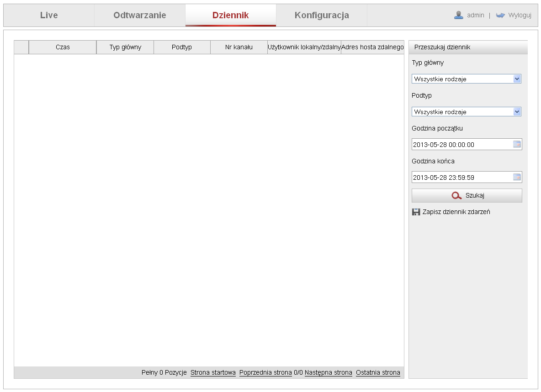Go to Następna strona
This screenshot has width=541, height=392.
[x=328, y=372]
